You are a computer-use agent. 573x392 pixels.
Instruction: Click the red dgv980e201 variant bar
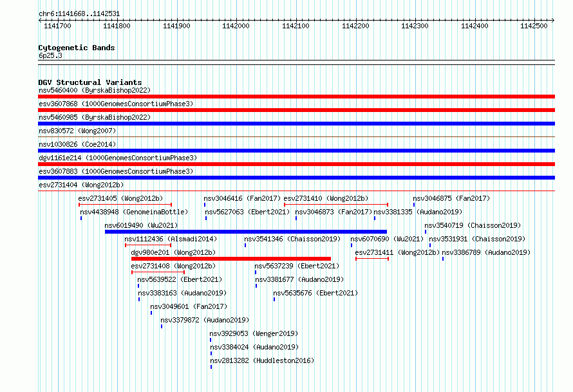click(231, 259)
